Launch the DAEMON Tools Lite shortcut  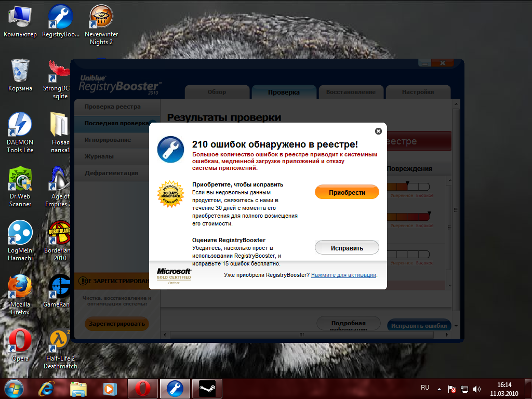tap(20, 132)
